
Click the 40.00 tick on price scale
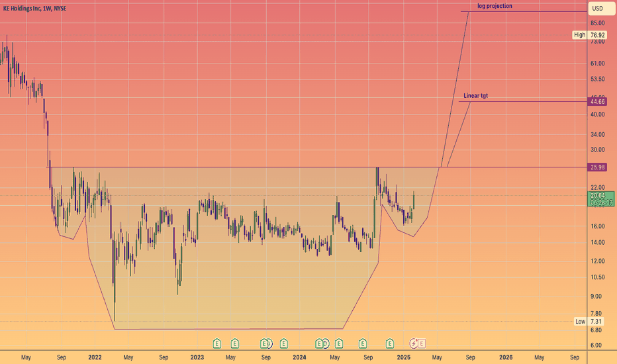point(597,114)
